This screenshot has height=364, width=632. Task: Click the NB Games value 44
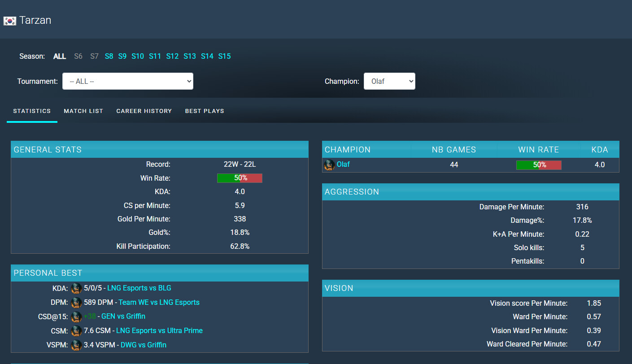[454, 165]
